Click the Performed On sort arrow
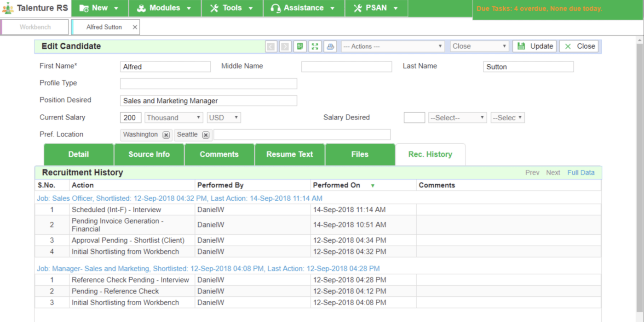The image size is (644, 322). pyautogui.click(x=373, y=186)
